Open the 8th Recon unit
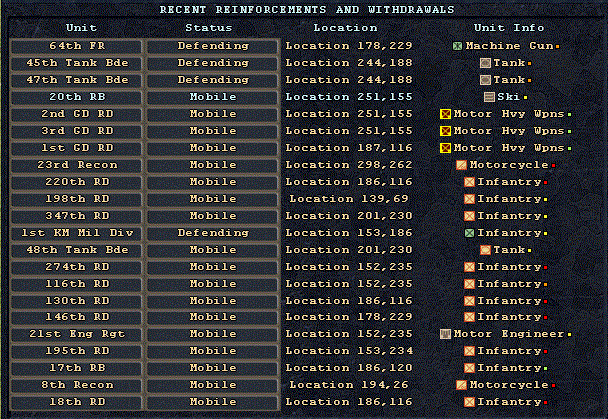The image size is (608, 419). pos(76,385)
